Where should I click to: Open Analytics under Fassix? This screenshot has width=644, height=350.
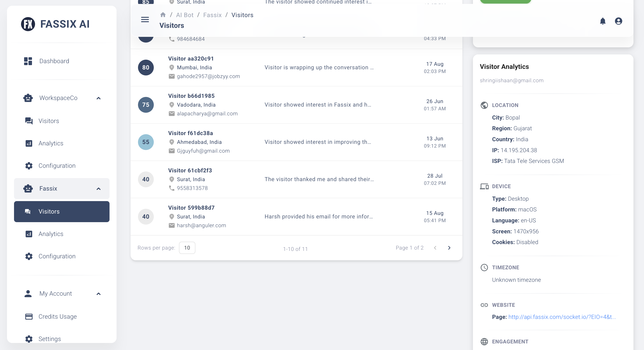coord(51,234)
